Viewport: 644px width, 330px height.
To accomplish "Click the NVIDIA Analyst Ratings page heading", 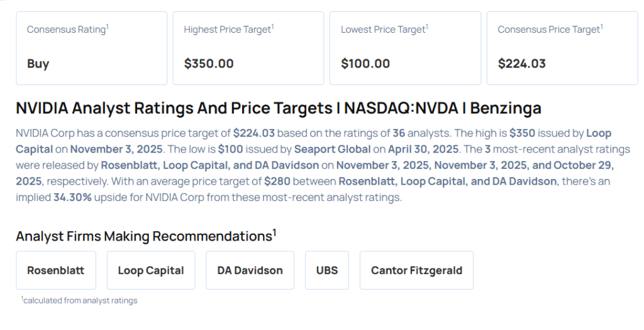I will [278, 108].
